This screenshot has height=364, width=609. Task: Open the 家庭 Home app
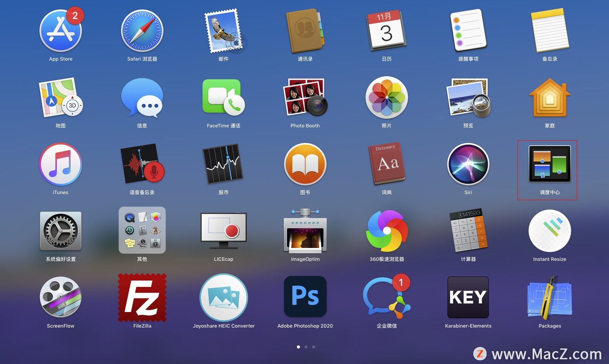[x=550, y=98]
